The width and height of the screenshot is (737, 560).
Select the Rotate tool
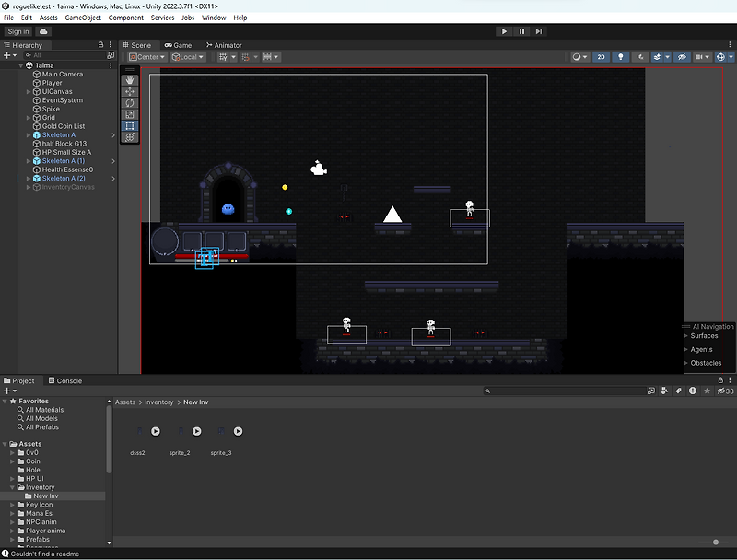130,103
